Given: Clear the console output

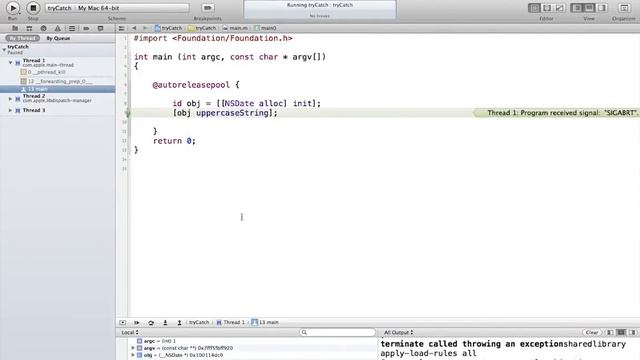Looking at the screenshot, I should click(x=592, y=332).
